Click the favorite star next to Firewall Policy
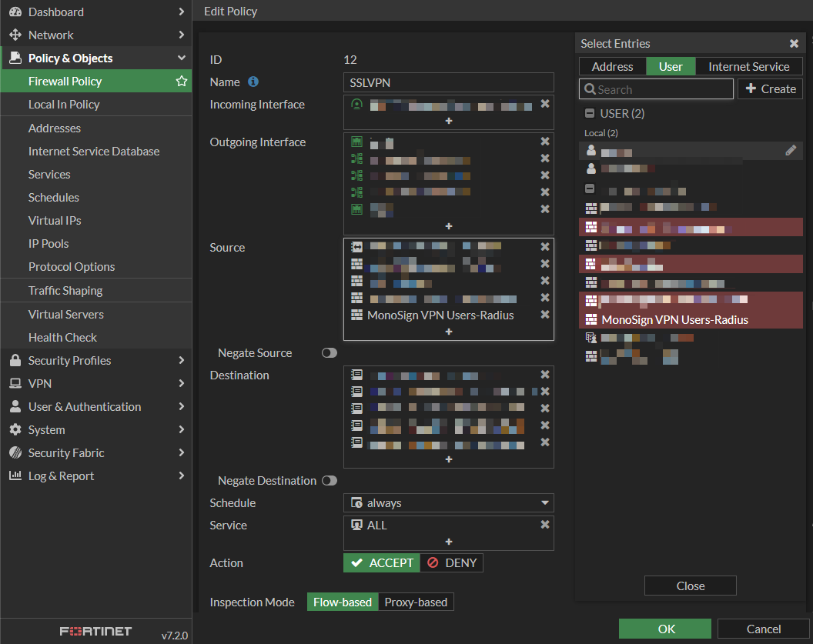This screenshot has height=644, width=813. [x=182, y=81]
